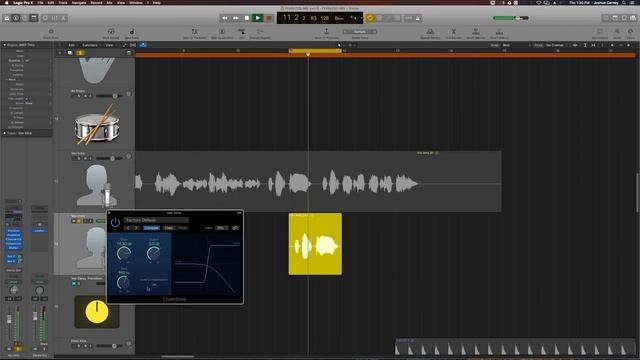Viewport: 640px width, 360px height.
Task: Adjust the Tone knob in Overdrive
Action: click(x=123, y=282)
